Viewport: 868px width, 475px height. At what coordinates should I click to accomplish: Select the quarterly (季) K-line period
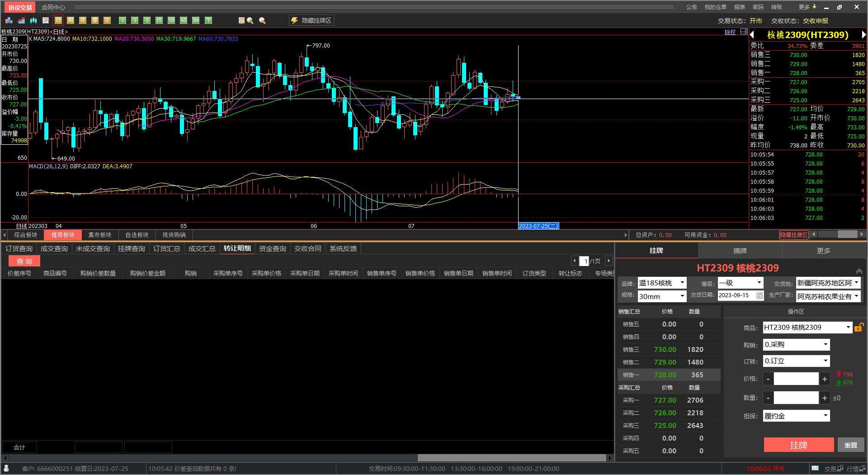(x=94, y=20)
